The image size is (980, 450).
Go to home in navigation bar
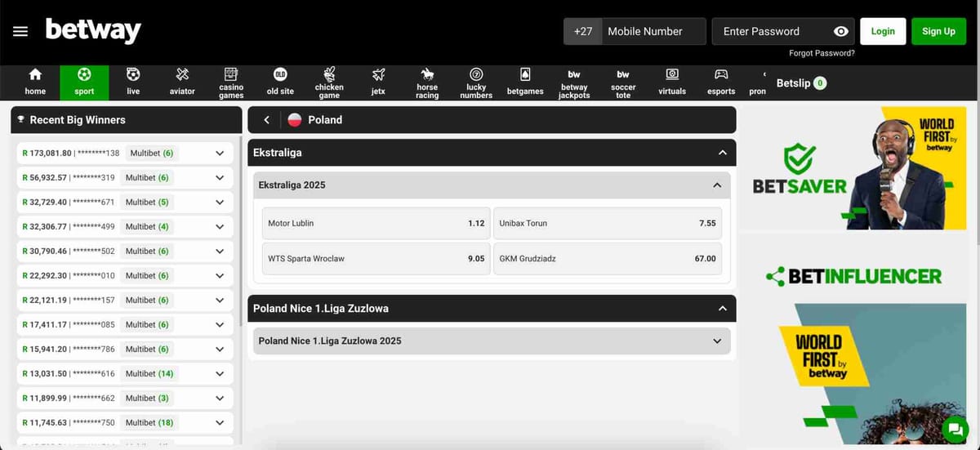35,82
